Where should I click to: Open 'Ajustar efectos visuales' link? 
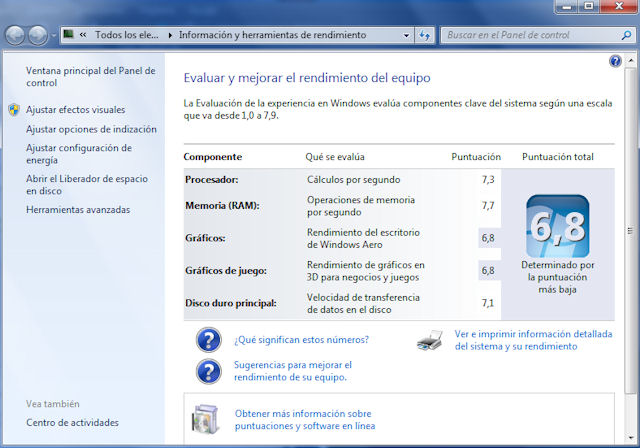76,110
